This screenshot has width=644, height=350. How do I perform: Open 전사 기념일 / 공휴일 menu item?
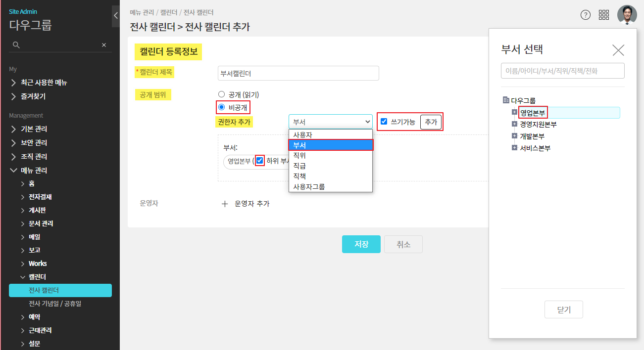(55, 304)
